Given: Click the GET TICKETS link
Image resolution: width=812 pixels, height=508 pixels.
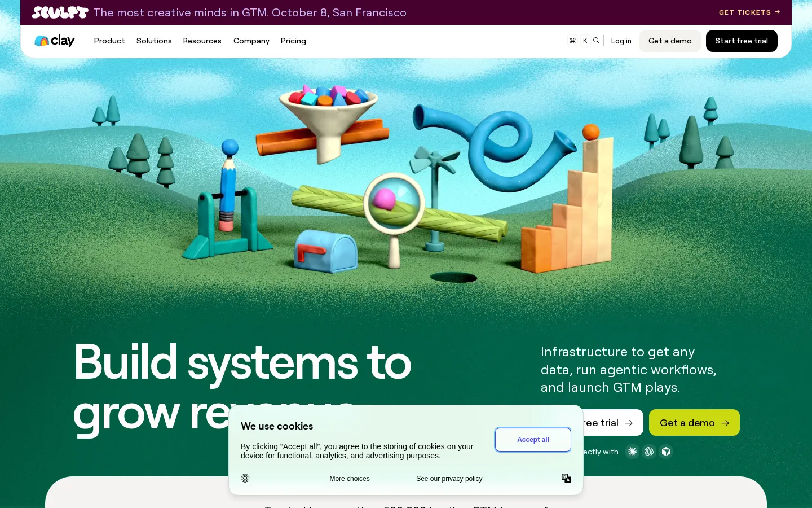Looking at the screenshot, I should [749, 12].
